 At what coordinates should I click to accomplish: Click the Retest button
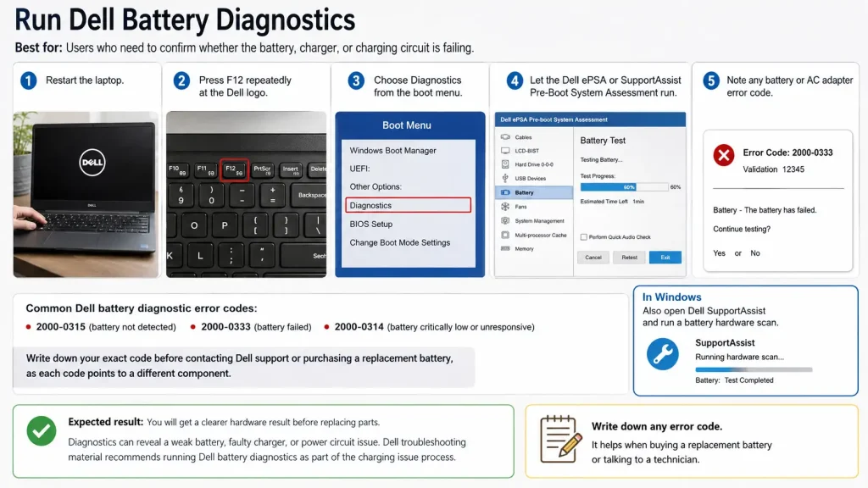click(630, 258)
